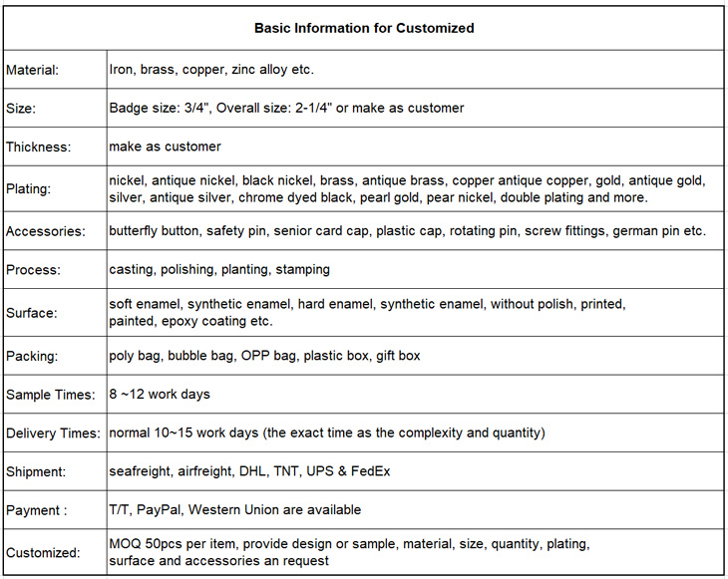
Task: Click the "T/T, PayPal, Western Union" payment cell
Action: pyautogui.click(x=234, y=509)
